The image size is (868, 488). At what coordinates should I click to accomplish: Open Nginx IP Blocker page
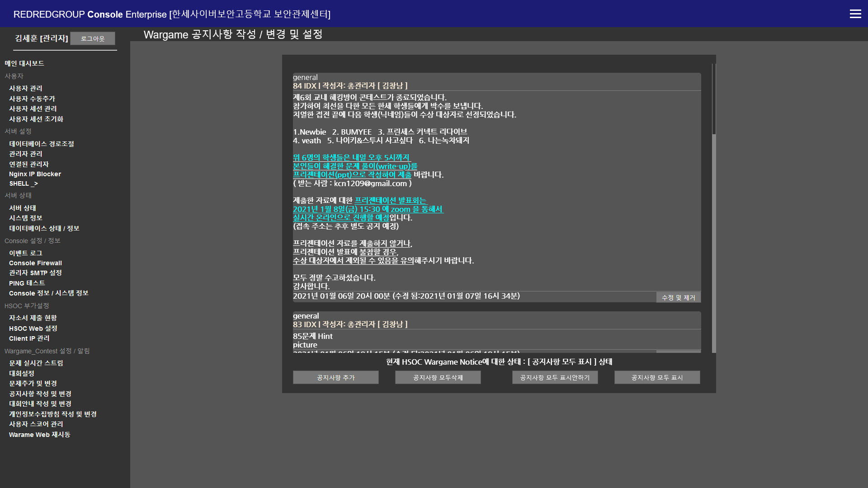(35, 174)
